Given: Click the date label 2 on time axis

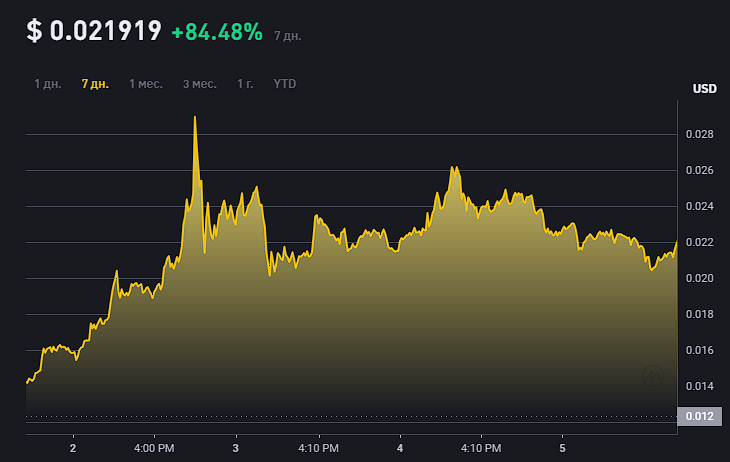Looking at the screenshot, I should click(73, 448).
